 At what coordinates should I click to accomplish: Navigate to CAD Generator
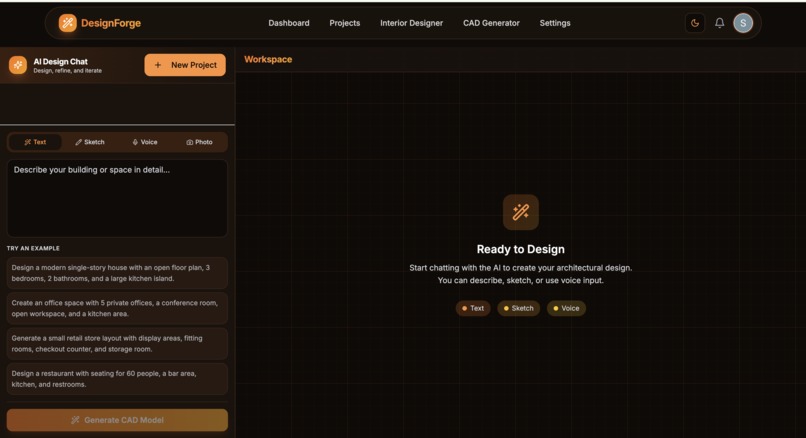(x=491, y=23)
